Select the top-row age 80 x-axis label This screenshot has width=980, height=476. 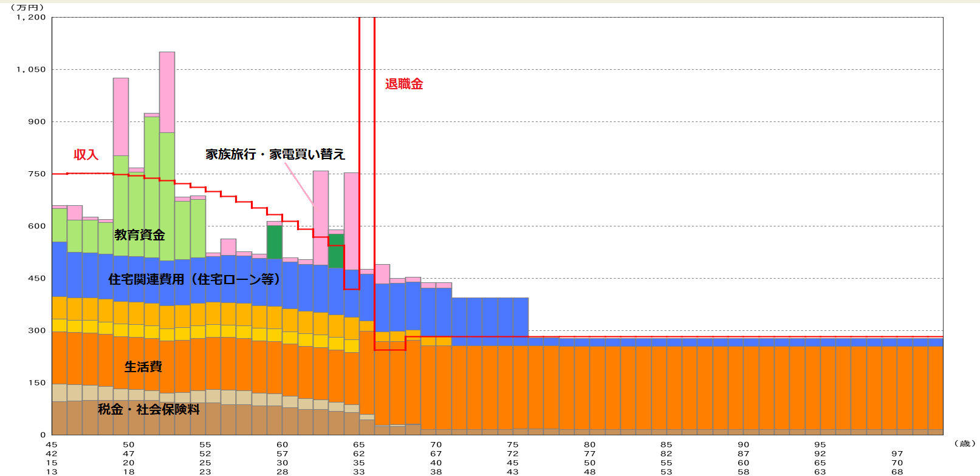(590, 444)
